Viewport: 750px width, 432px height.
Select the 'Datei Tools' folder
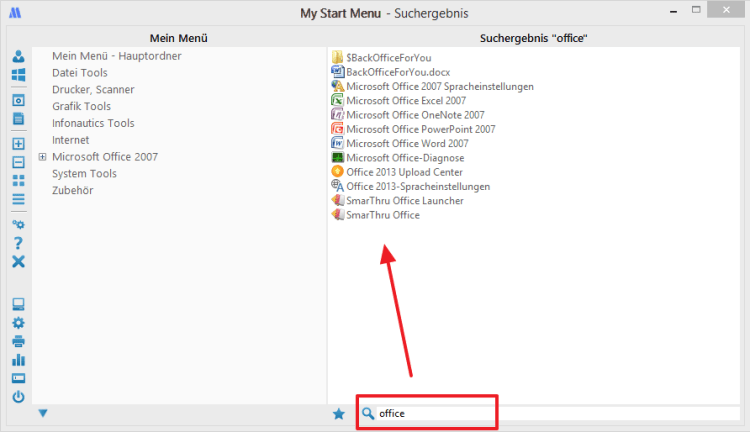coord(80,73)
